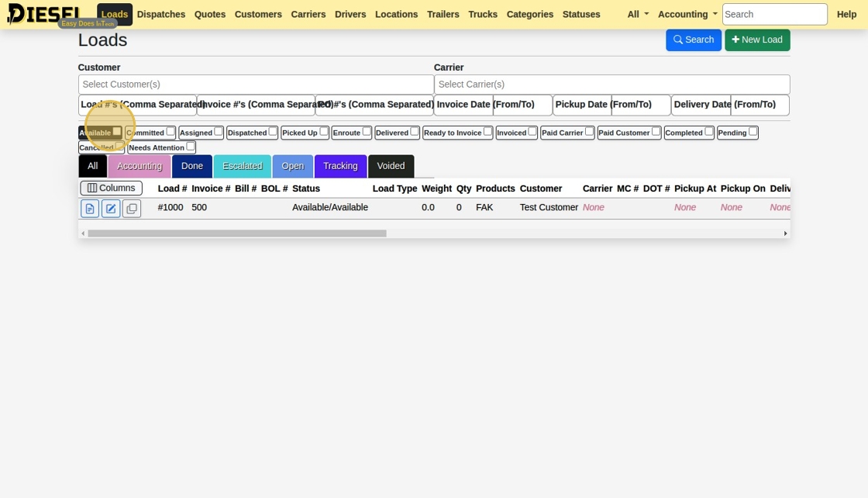Viewport: 868px width, 498px height.
Task: Click the Test Customer cell
Action: coord(549,207)
